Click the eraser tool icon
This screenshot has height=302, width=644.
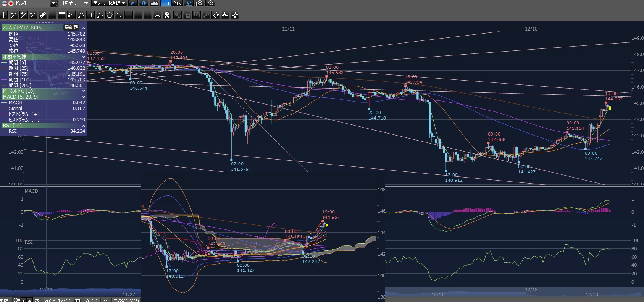coord(216,15)
